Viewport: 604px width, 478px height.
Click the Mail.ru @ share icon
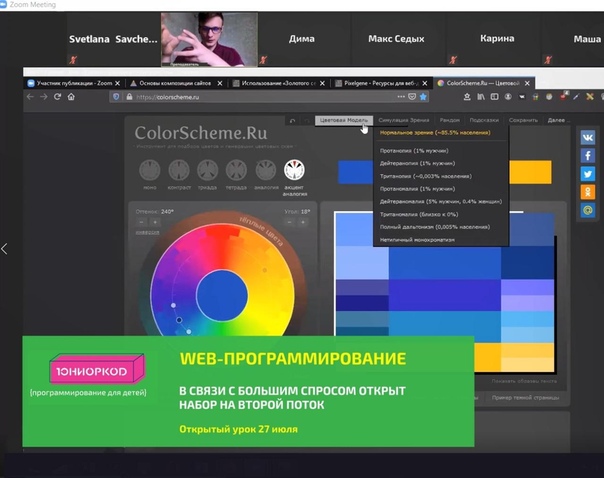(x=587, y=210)
